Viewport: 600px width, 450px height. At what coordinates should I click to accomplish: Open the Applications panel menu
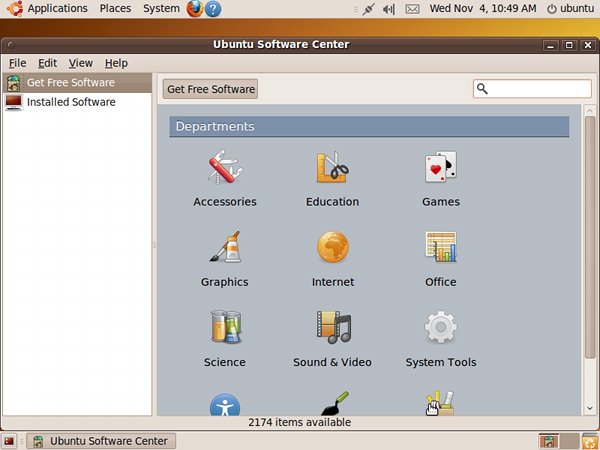point(57,8)
